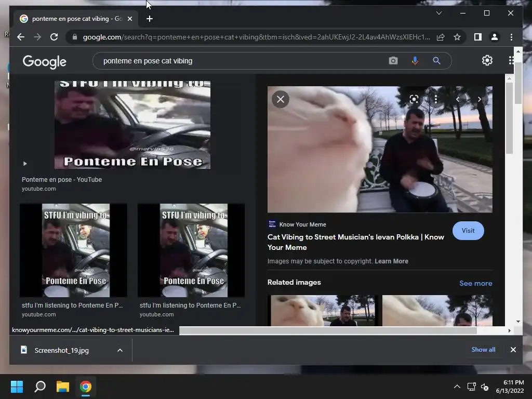The height and width of the screenshot is (399, 532).
Task: Click the Know Your Meme source label
Action: 302,224
